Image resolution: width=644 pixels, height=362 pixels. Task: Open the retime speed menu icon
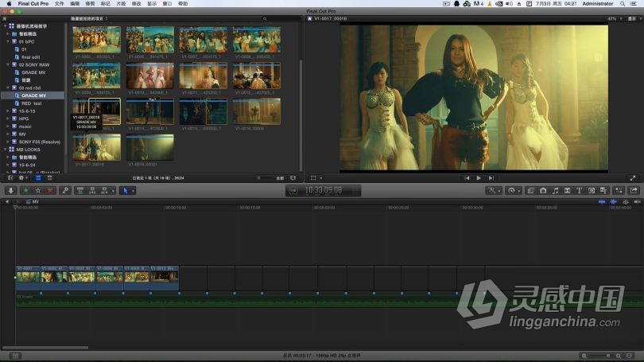(514, 191)
